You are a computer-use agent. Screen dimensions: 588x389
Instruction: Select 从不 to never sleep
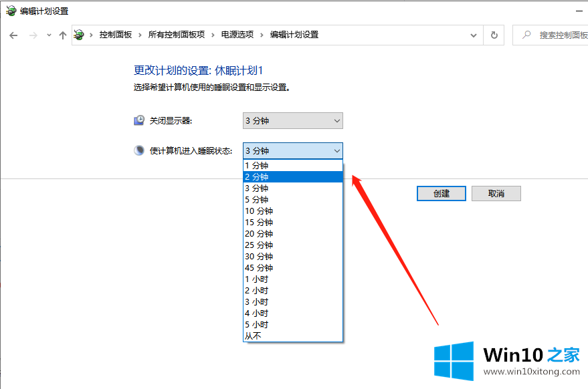[x=293, y=336]
